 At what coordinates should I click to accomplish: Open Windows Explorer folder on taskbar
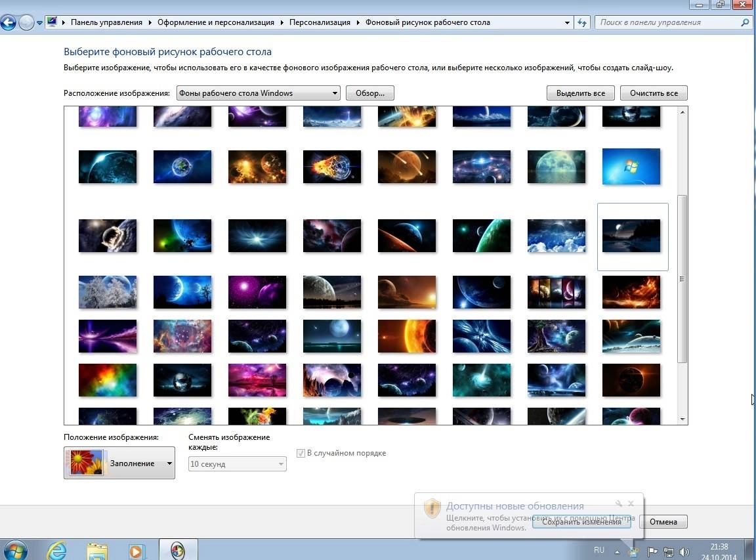pos(97,551)
